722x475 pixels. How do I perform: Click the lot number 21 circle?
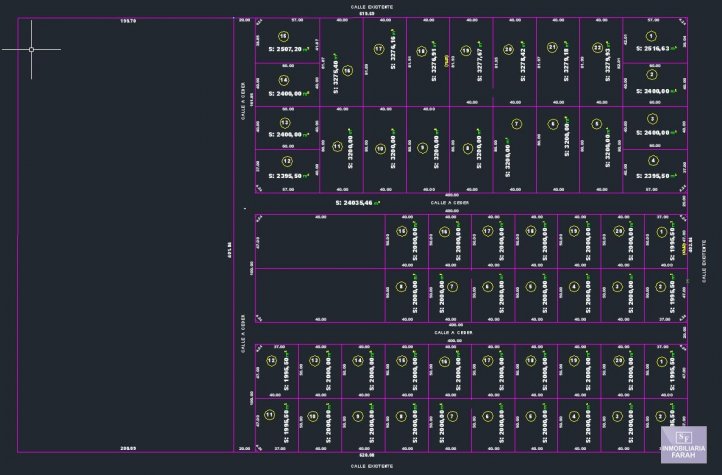point(552,47)
